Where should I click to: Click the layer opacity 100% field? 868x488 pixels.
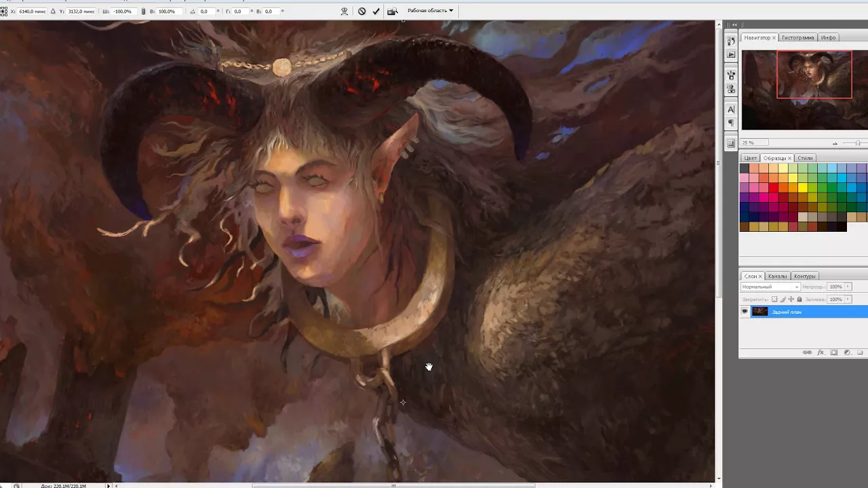pyautogui.click(x=836, y=287)
